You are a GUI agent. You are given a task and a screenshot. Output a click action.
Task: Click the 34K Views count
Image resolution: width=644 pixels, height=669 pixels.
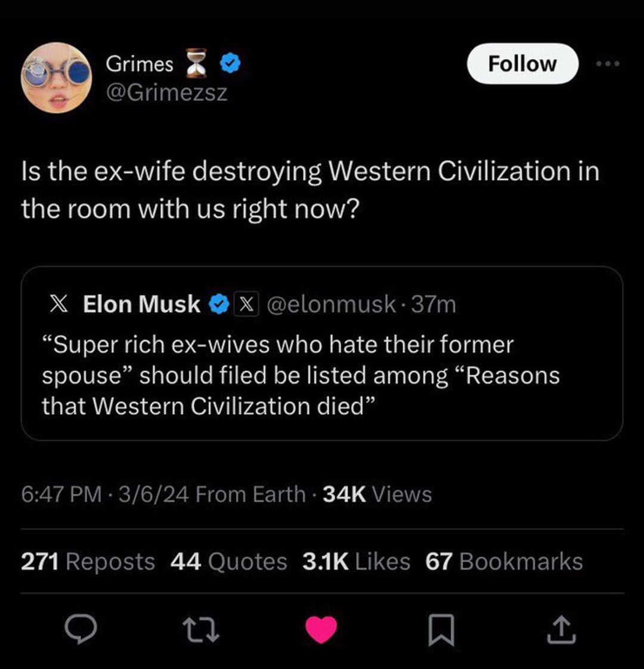pos(377,494)
